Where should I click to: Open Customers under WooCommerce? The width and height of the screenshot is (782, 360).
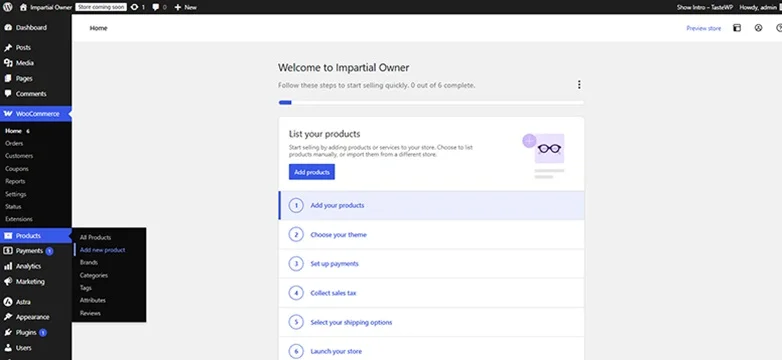tap(19, 156)
